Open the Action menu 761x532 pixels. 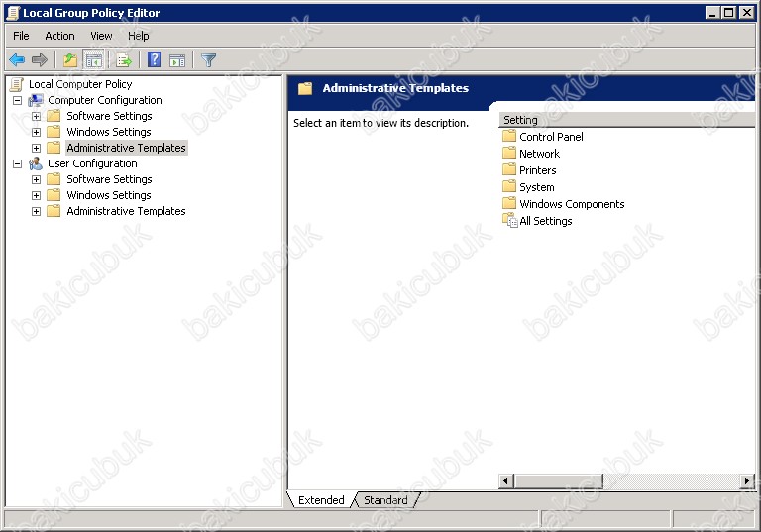coord(59,36)
